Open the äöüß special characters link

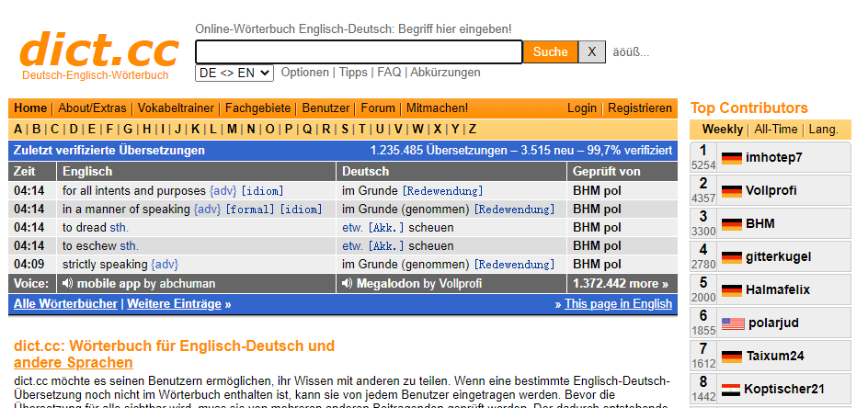tap(631, 52)
